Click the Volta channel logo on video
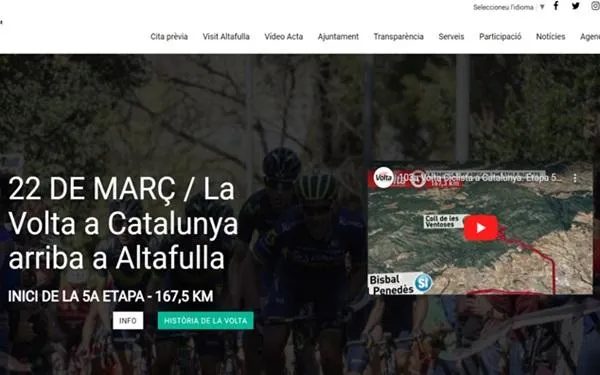Screen dimensions: 600x375 coord(383,178)
